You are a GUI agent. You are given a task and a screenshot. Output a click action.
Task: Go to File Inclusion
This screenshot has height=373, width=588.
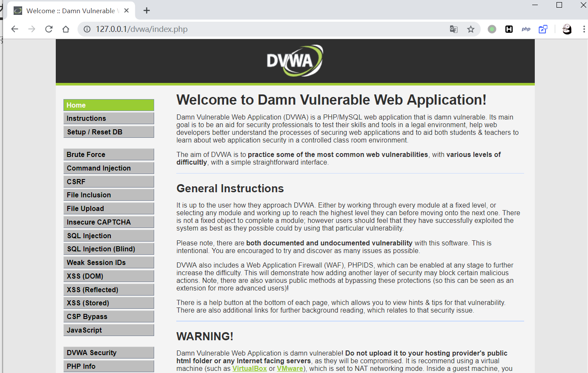pos(109,195)
